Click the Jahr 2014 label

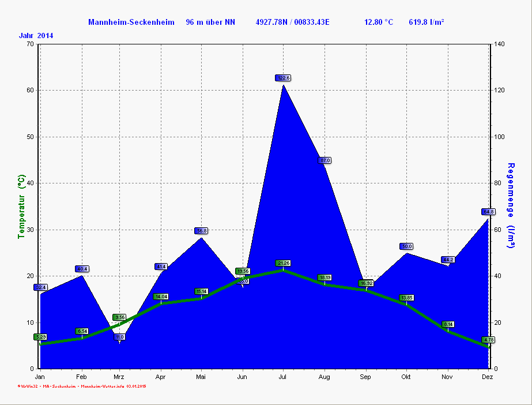[36, 36]
